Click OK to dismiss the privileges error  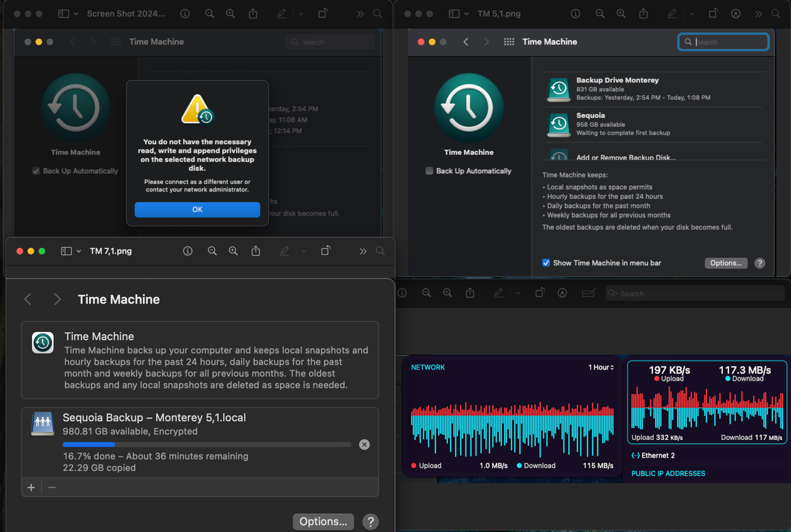198,209
